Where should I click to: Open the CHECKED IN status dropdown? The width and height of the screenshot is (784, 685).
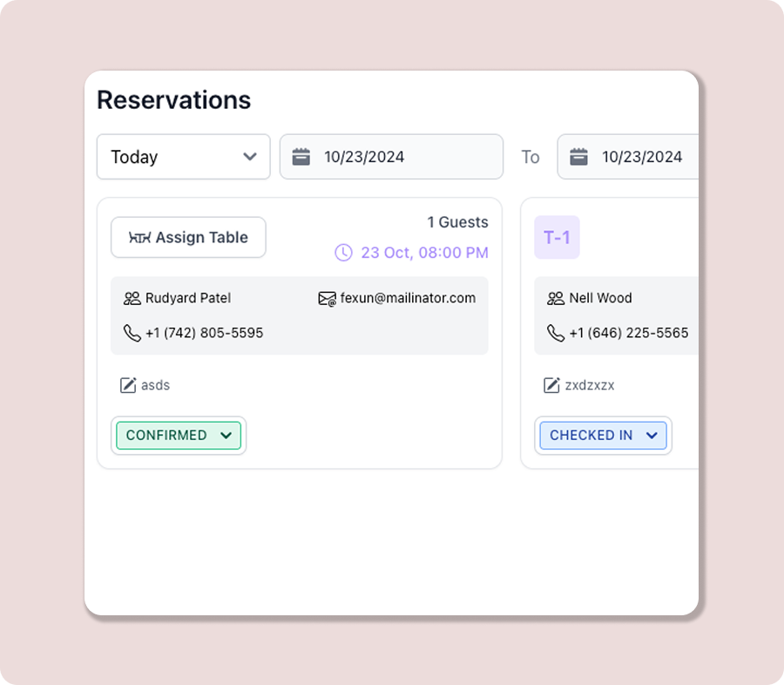point(603,436)
